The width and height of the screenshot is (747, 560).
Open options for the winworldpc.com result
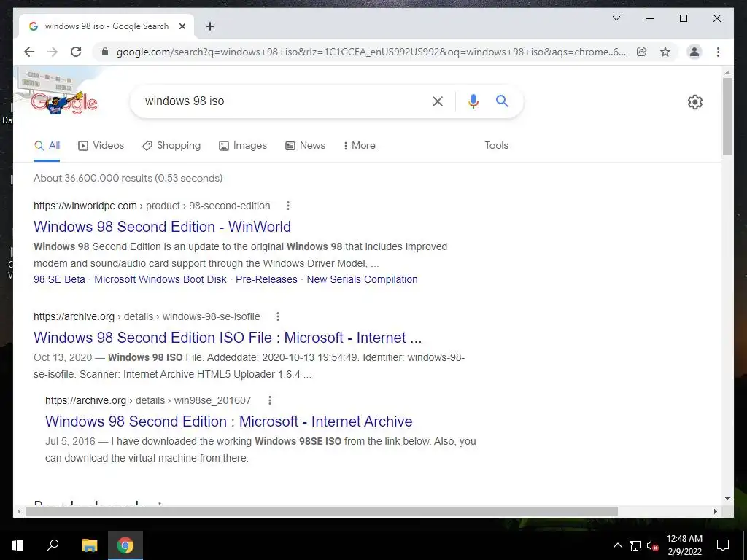click(287, 206)
